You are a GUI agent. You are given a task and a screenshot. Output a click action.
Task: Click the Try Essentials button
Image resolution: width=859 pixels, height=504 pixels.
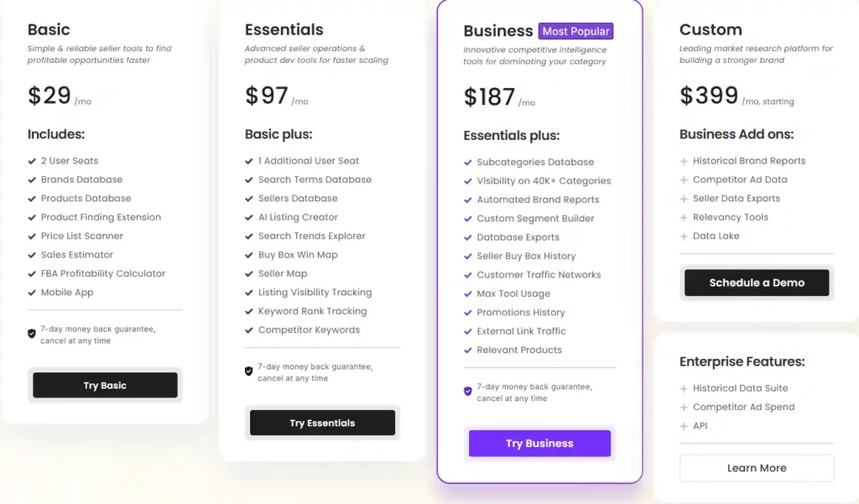tap(322, 422)
